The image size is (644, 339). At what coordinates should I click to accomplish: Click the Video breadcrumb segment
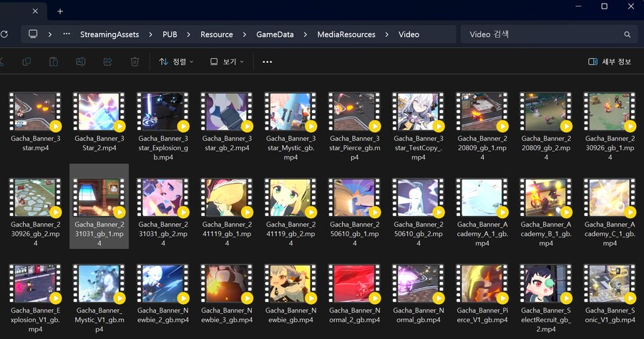409,34
